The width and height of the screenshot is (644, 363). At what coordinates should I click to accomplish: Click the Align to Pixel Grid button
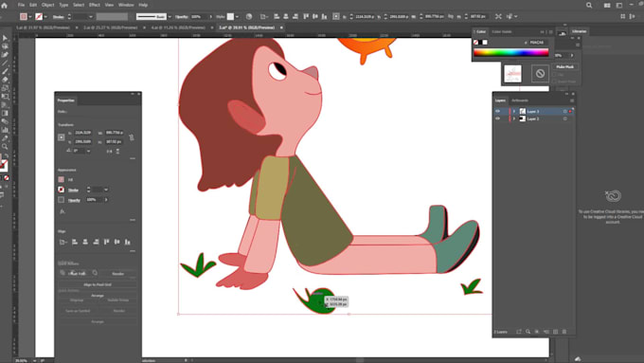98,284
